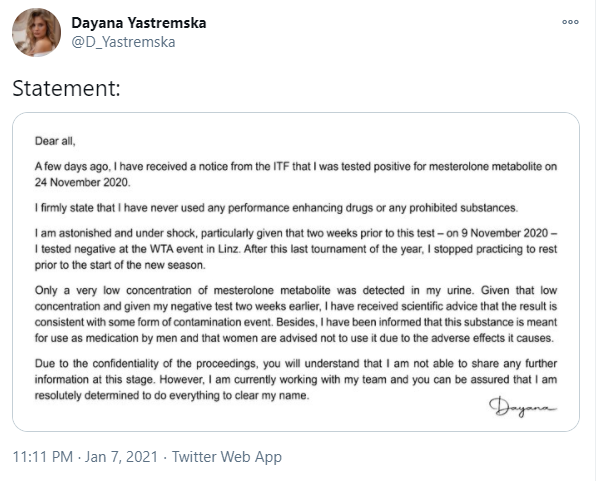616x481 pixels.
Task: Click the handwritten Dayana signature in the letter
Action: tap(522, 404)
